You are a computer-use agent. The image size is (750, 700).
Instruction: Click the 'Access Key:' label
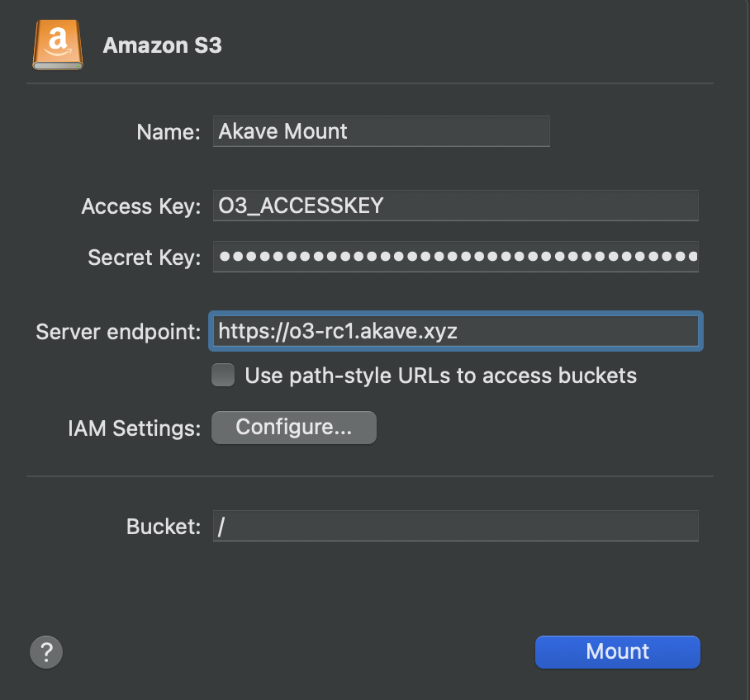[x=141, y=206]
